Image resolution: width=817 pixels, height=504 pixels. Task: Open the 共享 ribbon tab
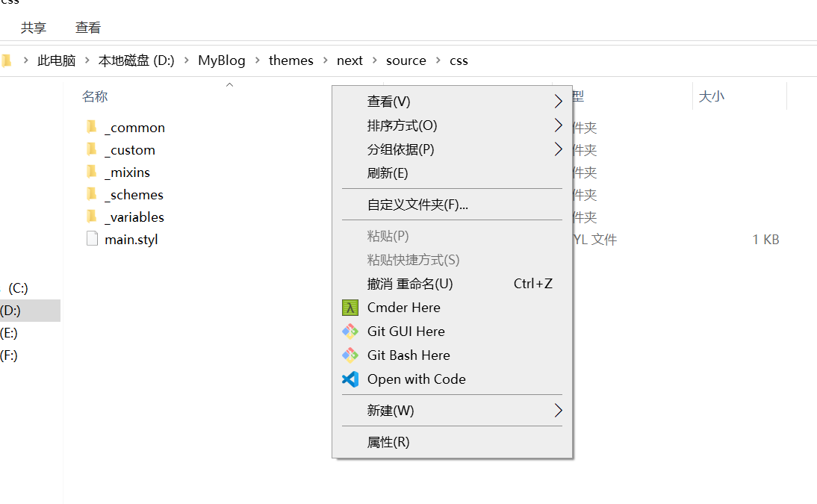34,28
